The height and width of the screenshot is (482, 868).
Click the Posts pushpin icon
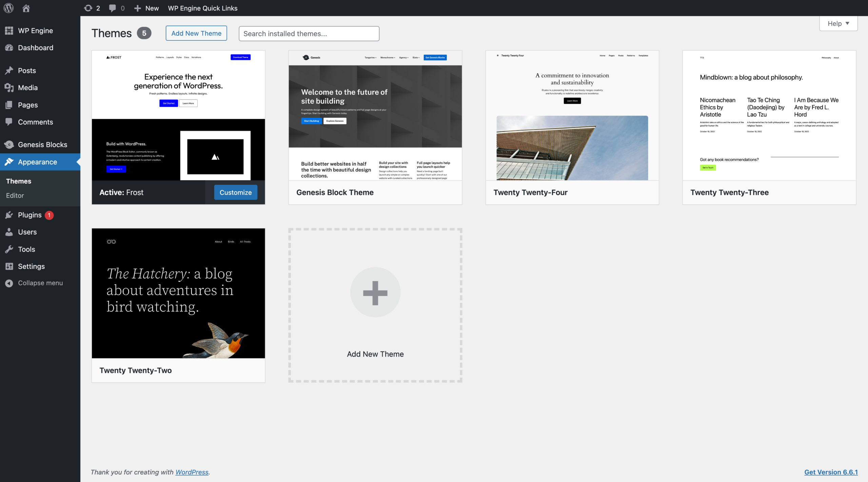coord(9,71)
